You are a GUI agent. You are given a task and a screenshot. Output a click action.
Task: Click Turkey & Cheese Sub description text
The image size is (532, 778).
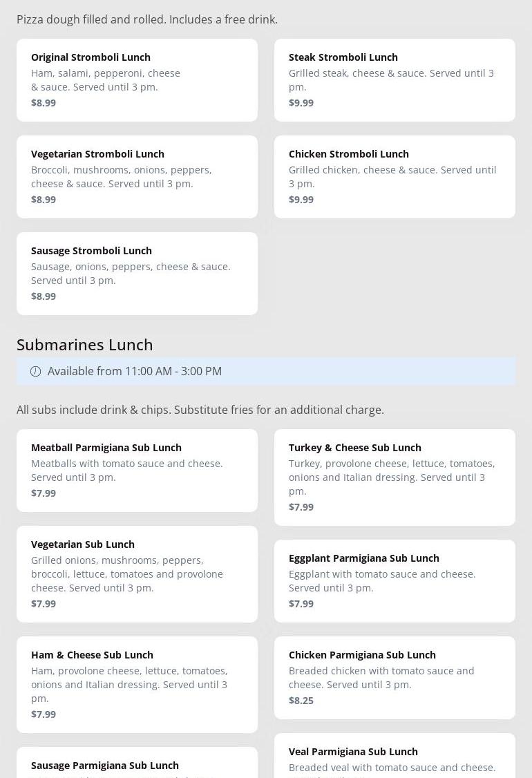(x=392, y=477)
